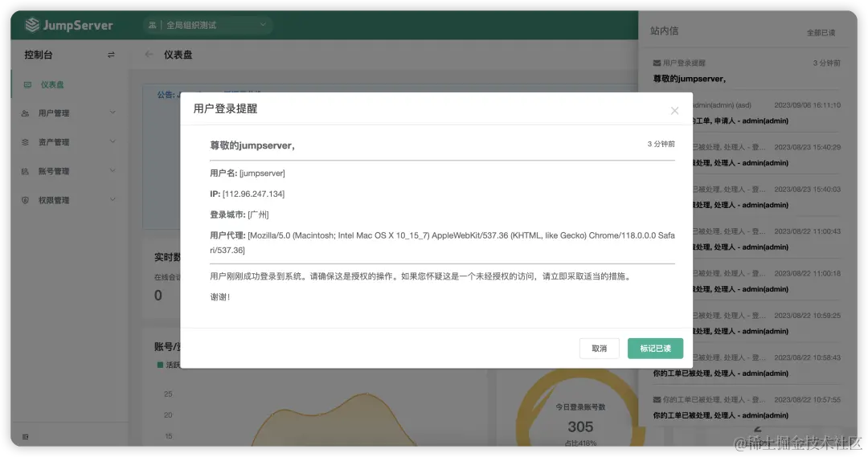Open the message dated 2023/08/23 15:40:29
The height and width of the screenshot is (457, 868).
click(767, 155)
